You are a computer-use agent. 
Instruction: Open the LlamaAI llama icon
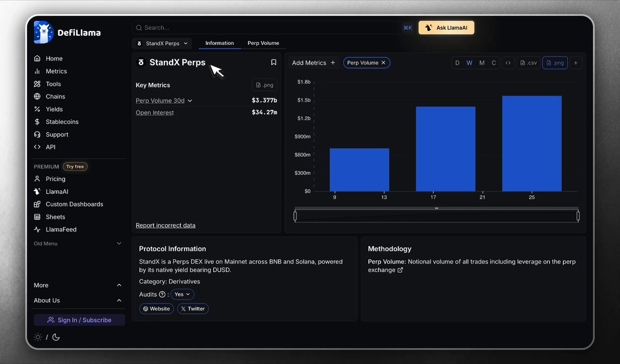click(37, 192)
